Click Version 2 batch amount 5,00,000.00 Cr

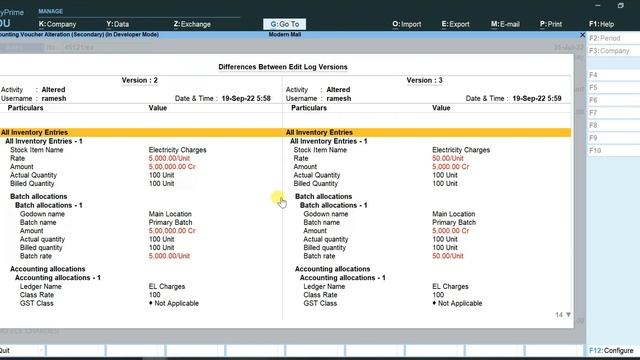[x=172, y=231]
